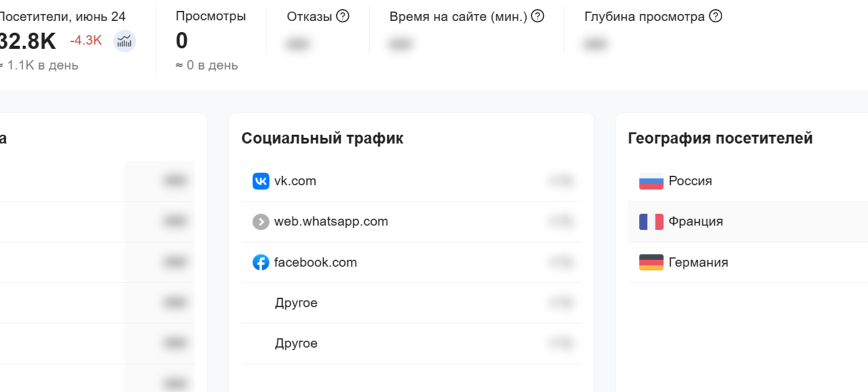Select the second Другое social traffic row
Screen dimensions: 868x392
(411, 343)
